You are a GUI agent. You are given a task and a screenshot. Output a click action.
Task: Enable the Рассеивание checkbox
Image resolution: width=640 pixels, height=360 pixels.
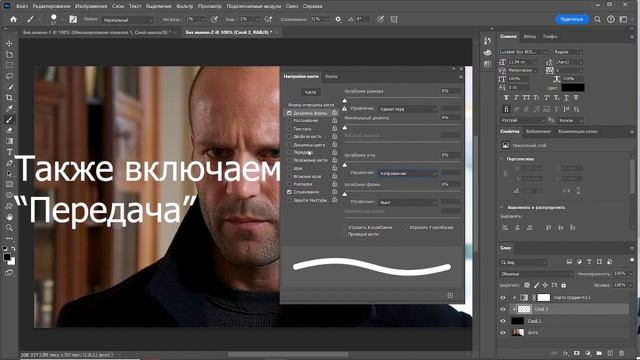289,121
